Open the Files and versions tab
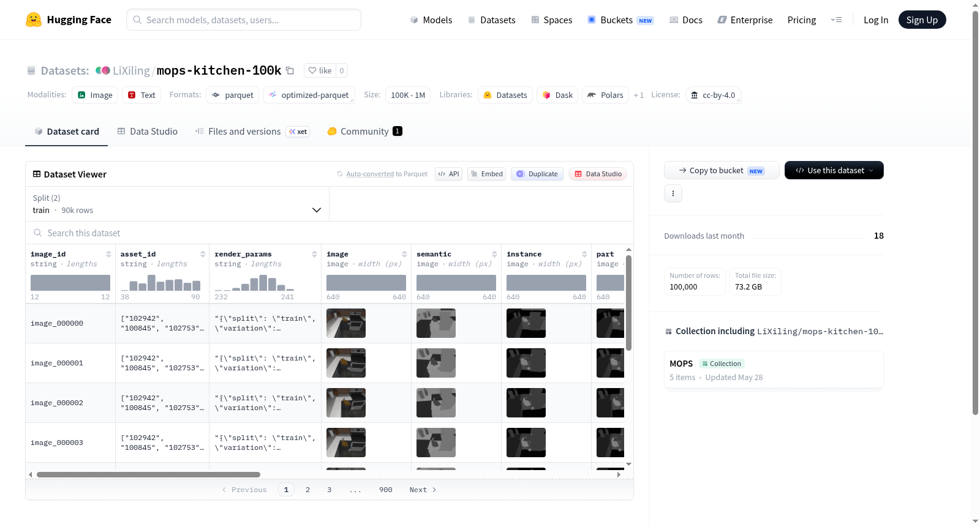The image size is (980, 527). pos(252,132)
